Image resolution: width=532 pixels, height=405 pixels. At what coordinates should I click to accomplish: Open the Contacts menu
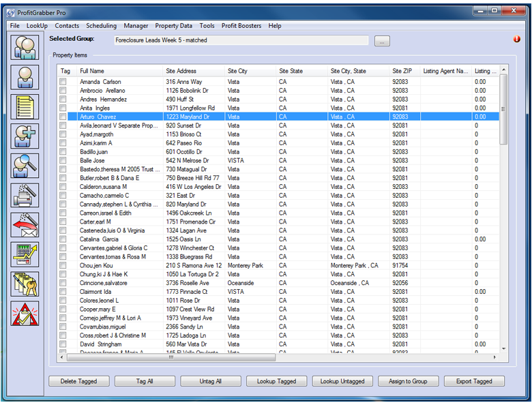pyautogui.click(x=67, y=26)
